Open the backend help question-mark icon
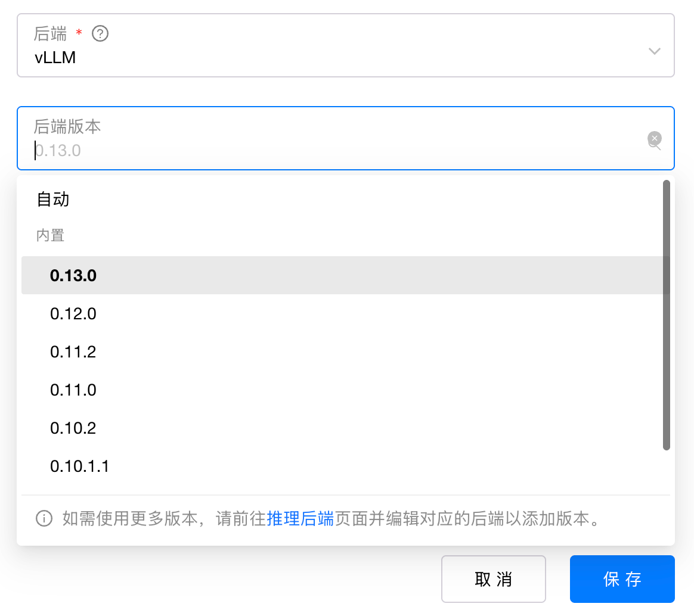The image size is (694, 616). point(100,33)
